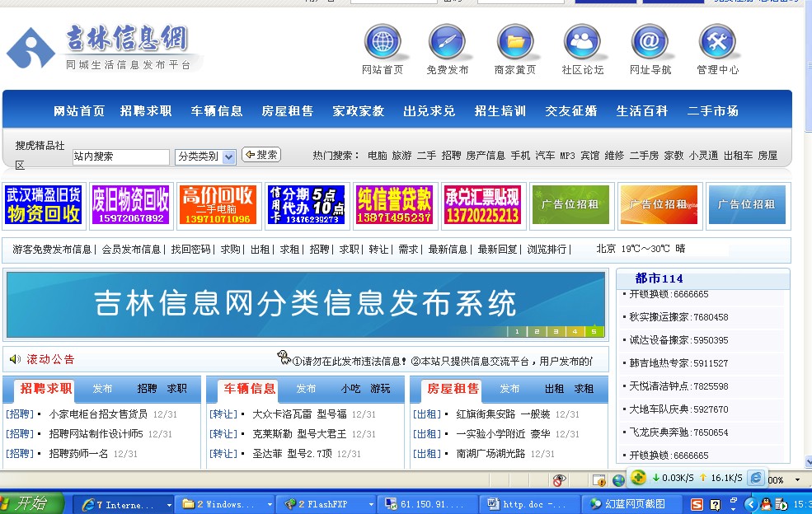The image size is (812, 514).
Task: Open the 免费发布 pen icon
Action: [x=447, y=42]
